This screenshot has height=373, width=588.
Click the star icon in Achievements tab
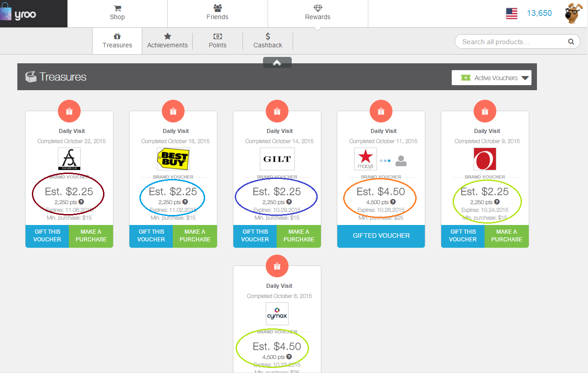coord(167,36)
